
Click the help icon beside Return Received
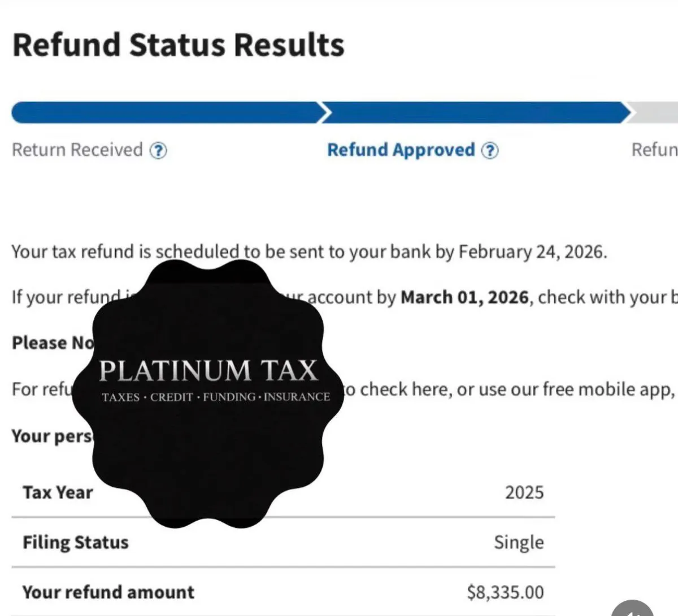click(158, 151)
